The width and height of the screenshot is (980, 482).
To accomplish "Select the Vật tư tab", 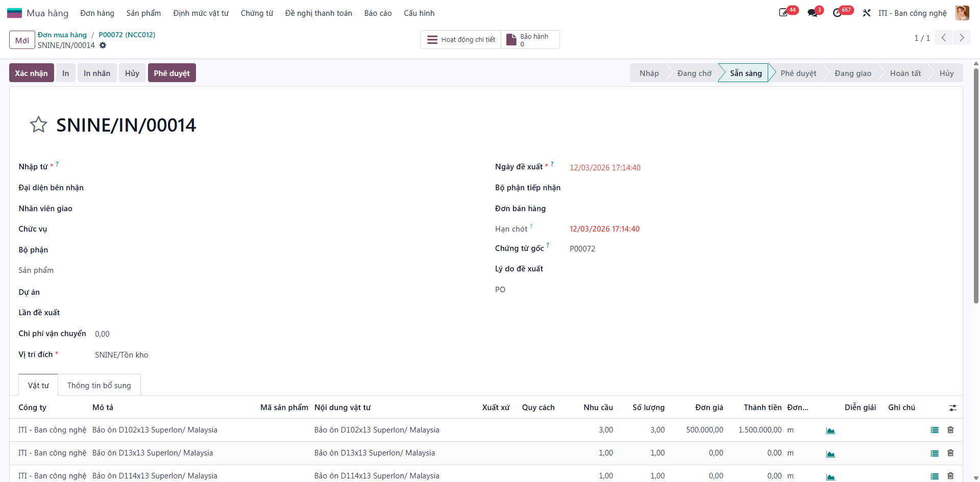I will pos(38,385).
